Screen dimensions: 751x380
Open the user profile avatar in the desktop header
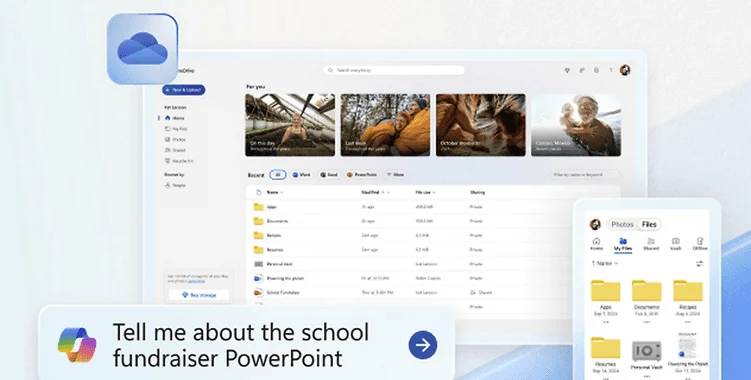(625, 70)
